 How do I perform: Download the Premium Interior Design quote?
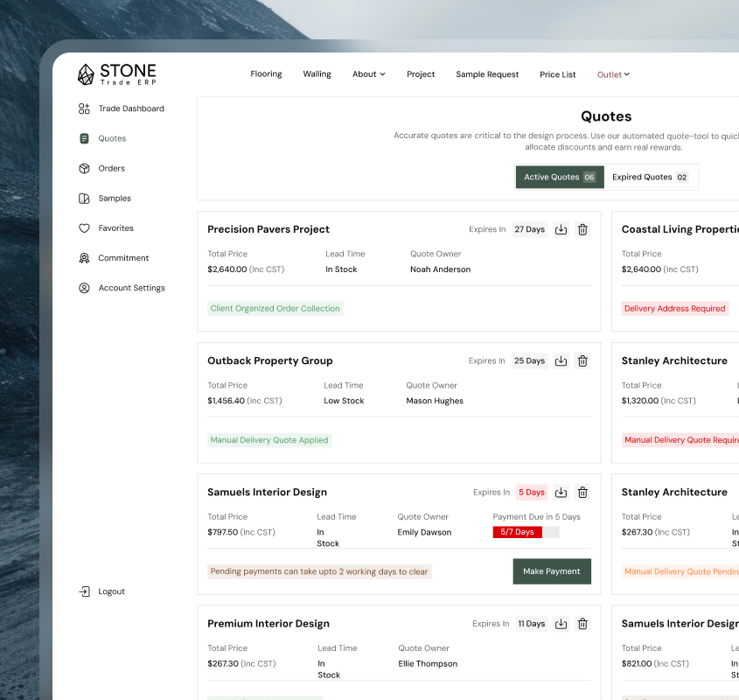[561, 624]
